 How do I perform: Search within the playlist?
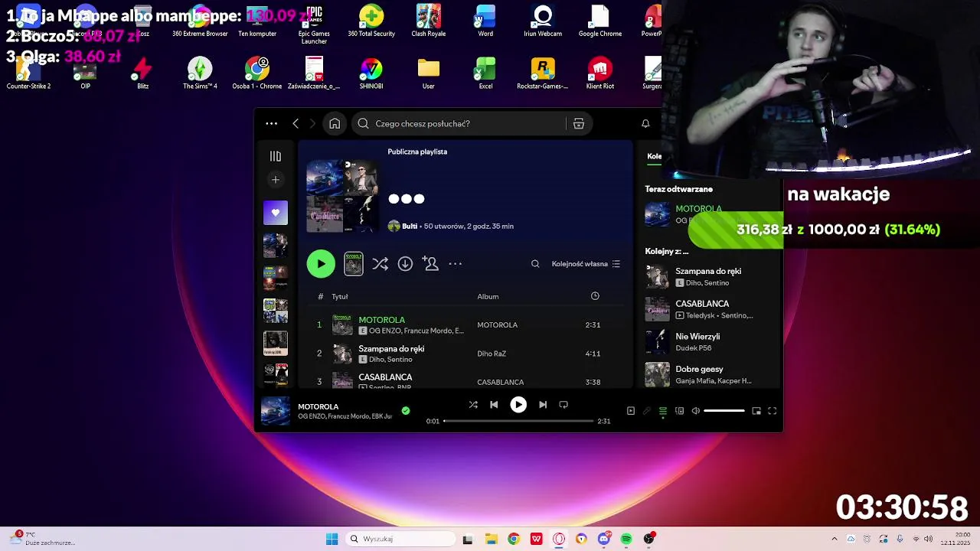pos(535,264)
